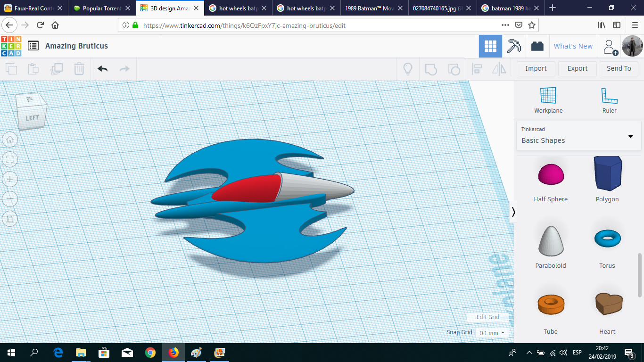Screen dimensions: 644x362
Task: Click the browser Home button
Action: (x=55, y=25)
